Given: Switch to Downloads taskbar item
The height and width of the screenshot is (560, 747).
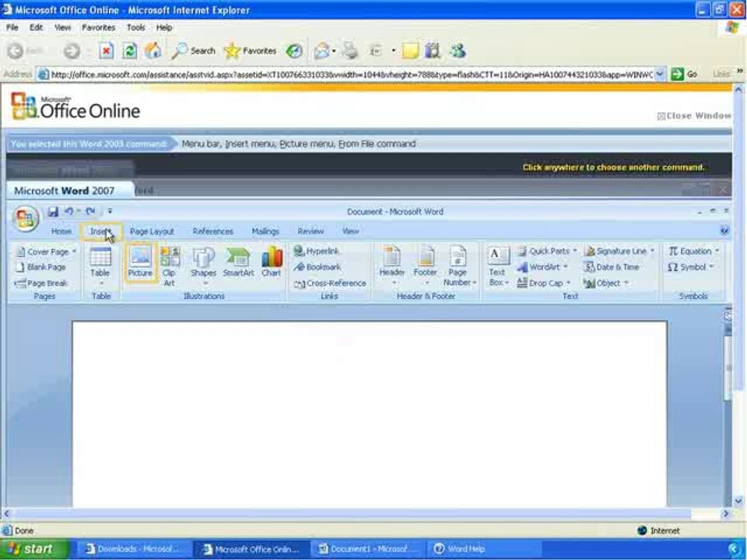Looking at the screenshot, I should tap(134, 549).
